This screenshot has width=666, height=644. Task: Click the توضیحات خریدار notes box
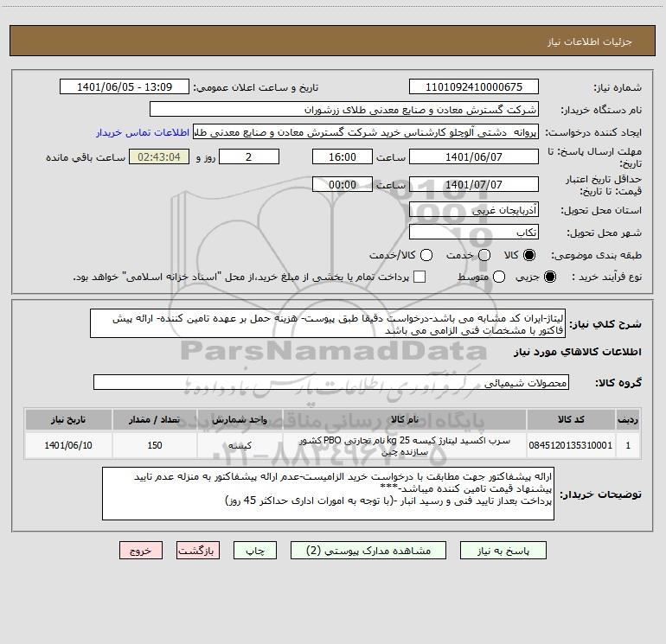(x=328, y=494)
